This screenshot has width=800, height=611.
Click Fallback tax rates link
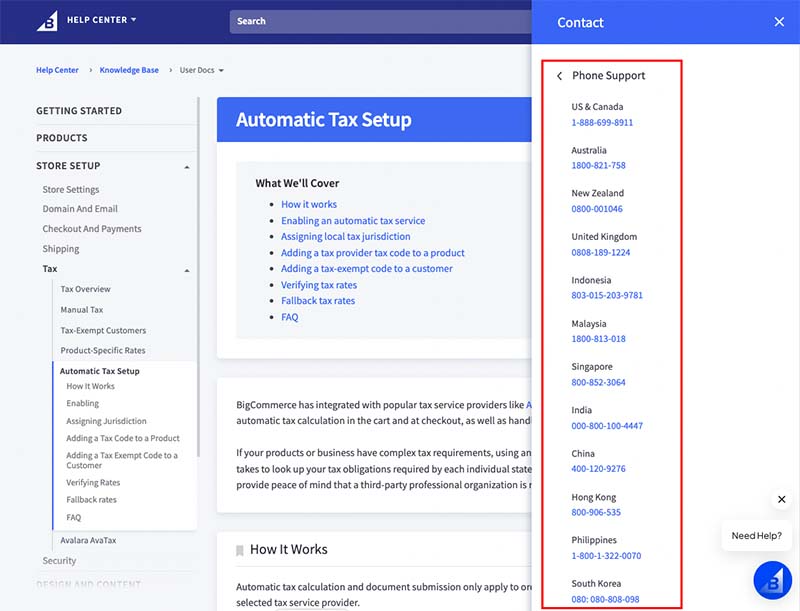tap(318, 301)
